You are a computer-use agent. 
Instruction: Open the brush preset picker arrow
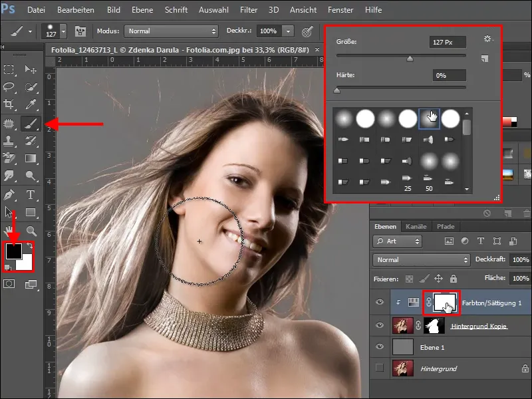tap(63, 31)
